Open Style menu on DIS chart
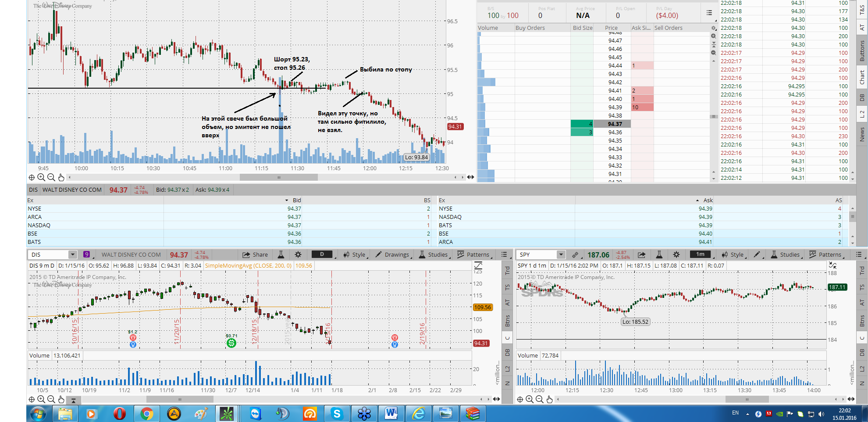The image size is (868, 422). coord(354,254)
